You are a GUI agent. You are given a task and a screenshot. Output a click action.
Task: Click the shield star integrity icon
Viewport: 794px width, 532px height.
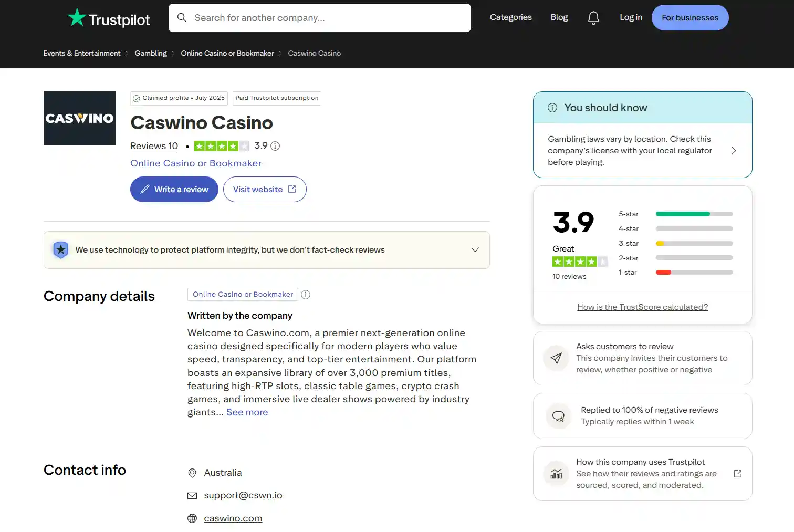[61, 250]
